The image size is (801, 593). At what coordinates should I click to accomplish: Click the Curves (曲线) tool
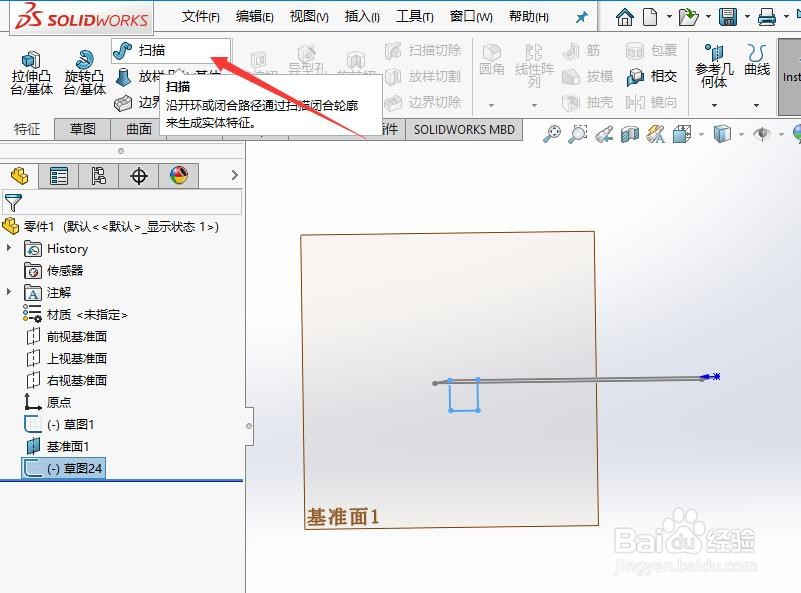[x=757, y=60]
